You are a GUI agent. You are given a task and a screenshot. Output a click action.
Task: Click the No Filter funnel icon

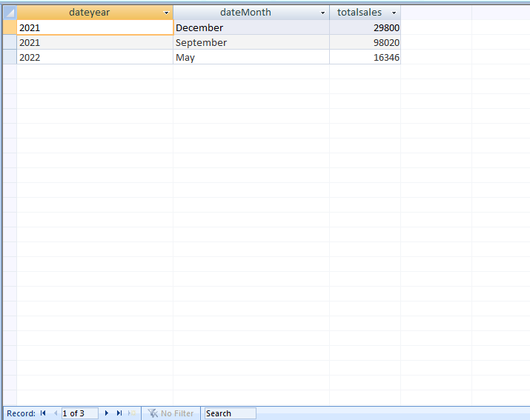click(153, 413)
